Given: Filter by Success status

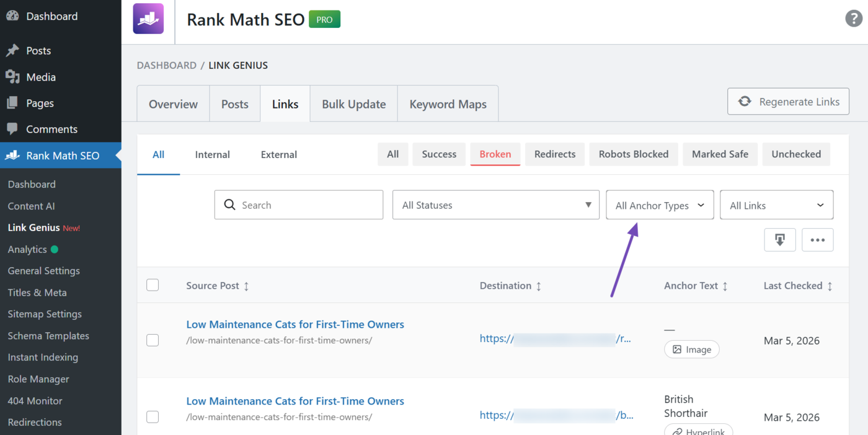Looking at the screenshot, I should (439, 154).
